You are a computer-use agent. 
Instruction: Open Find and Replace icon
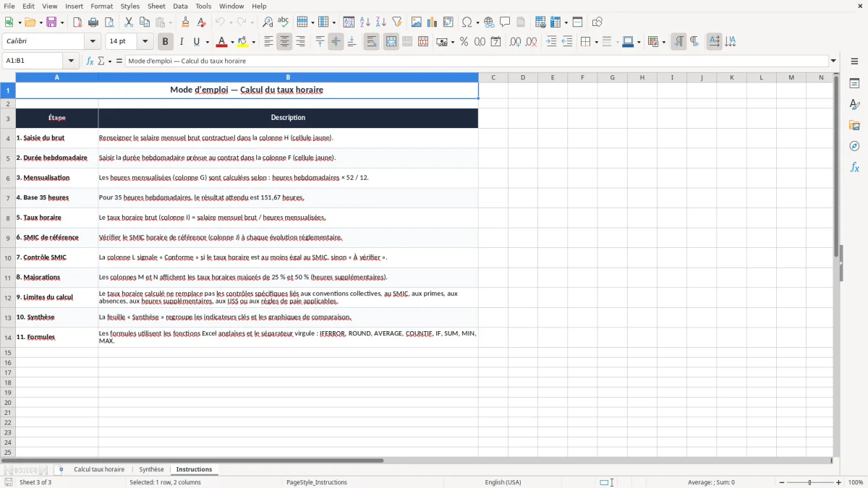pos(268,22)
